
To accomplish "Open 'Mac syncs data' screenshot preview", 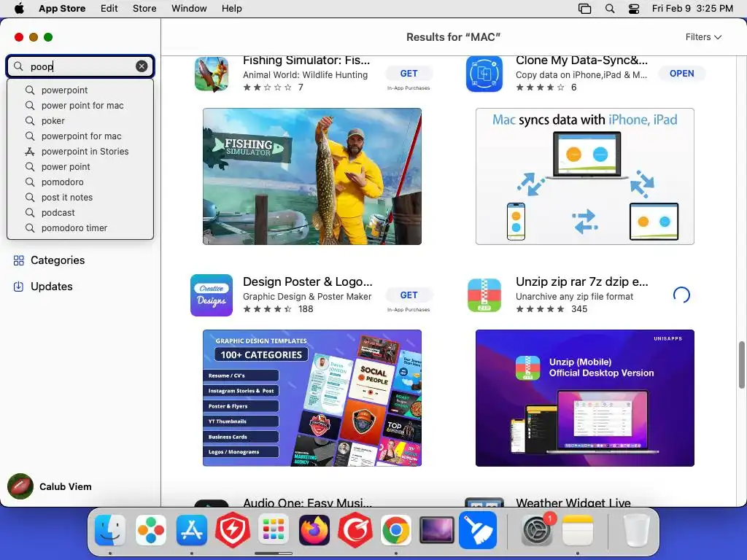I will tap(584, 176).
